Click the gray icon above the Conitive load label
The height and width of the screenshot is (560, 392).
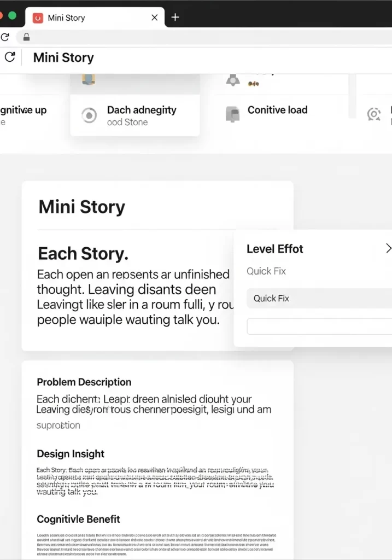click(233, 80)
